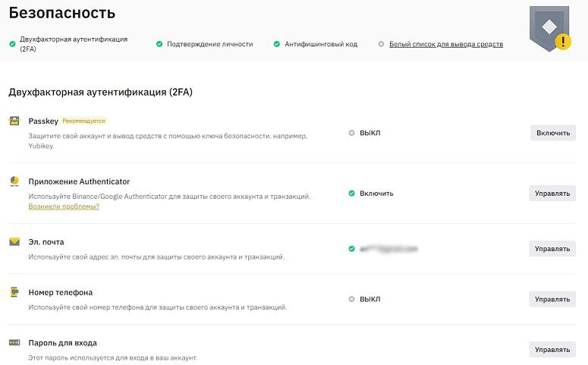Click the email envelope icon
Image resolution: width=588 pixels, height=365 pixels.
pos(14,241)
